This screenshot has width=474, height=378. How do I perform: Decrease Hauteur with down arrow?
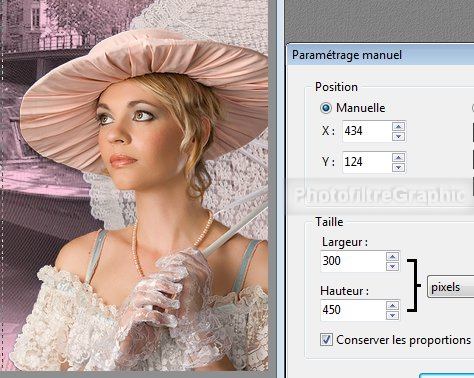point(392,315)
